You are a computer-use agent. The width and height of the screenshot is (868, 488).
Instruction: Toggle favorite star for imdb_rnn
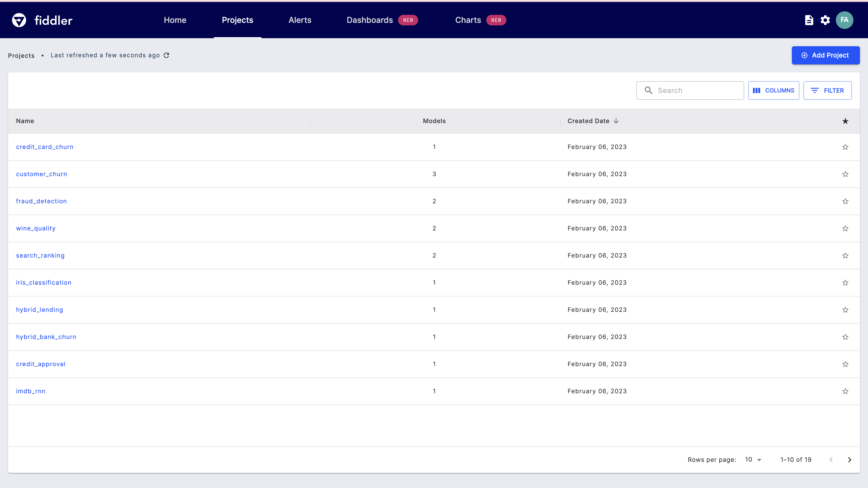pos(845,391)
